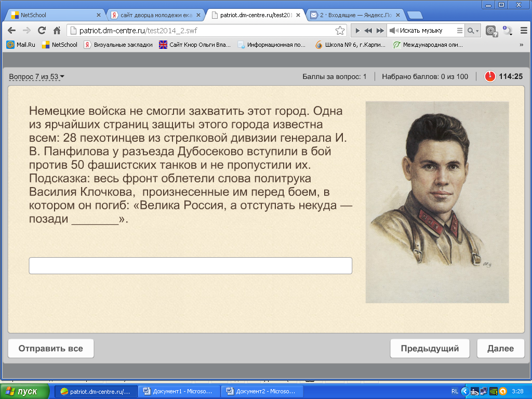Click the RL language indicator in tray

pos(455,392)
